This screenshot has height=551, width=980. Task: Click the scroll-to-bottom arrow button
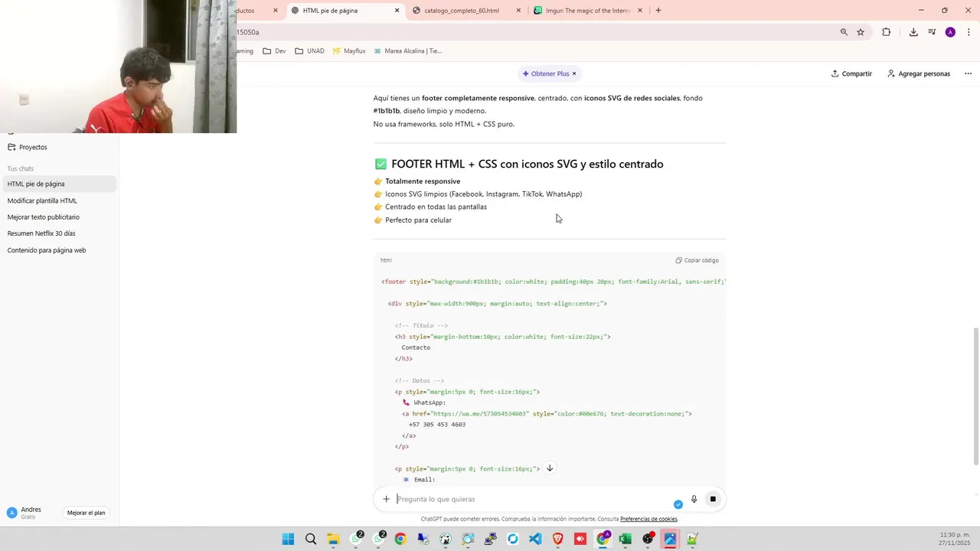[549, 468]
